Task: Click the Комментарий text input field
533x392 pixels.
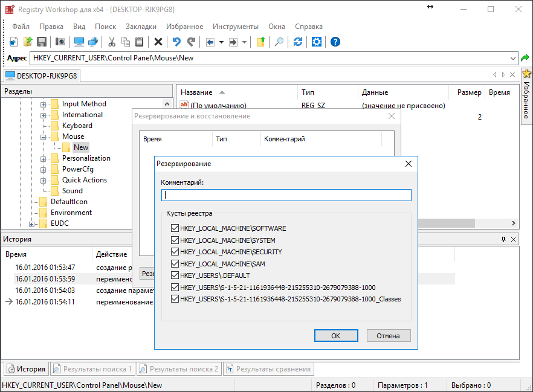Action: [286, 195]
